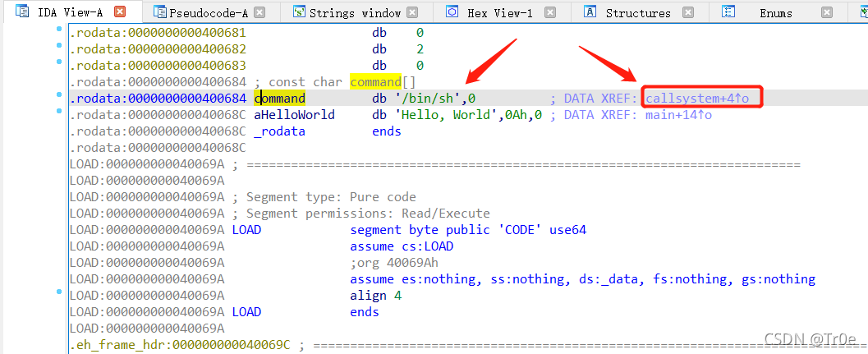
Task: Click the align 4 directive
Action: point(376,296)
